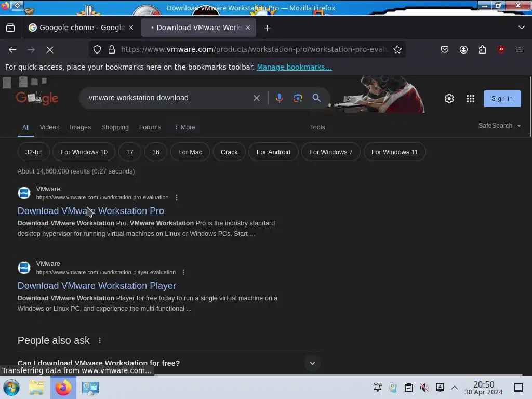The height and width of the screenshot is (399, 532).
Task: Open a new browser tab
Action: pos(268,28)
